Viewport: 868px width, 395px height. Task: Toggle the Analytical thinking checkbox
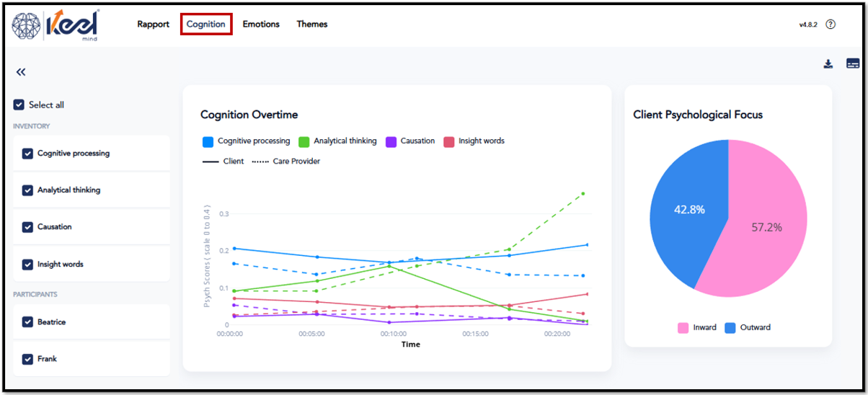point(27,190)
